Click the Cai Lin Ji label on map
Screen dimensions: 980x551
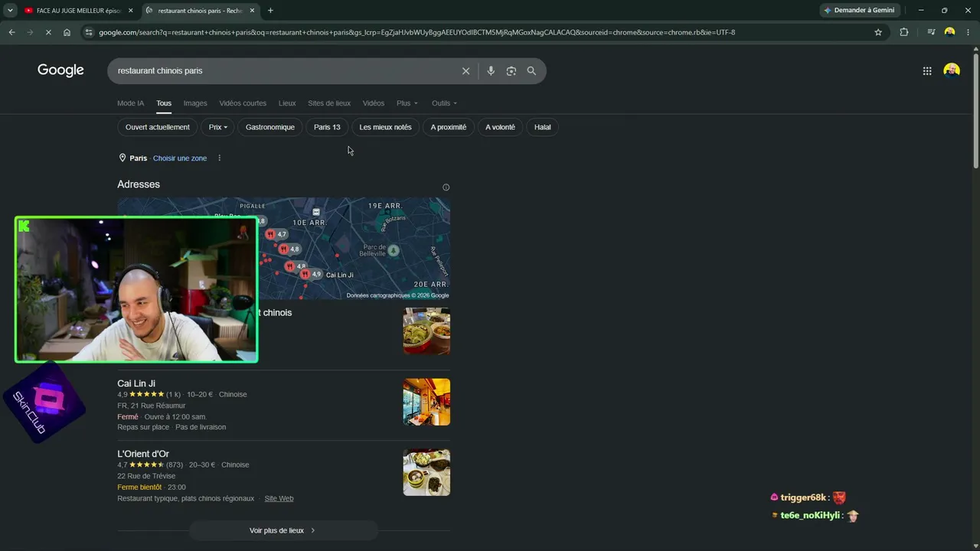(340, 275)
